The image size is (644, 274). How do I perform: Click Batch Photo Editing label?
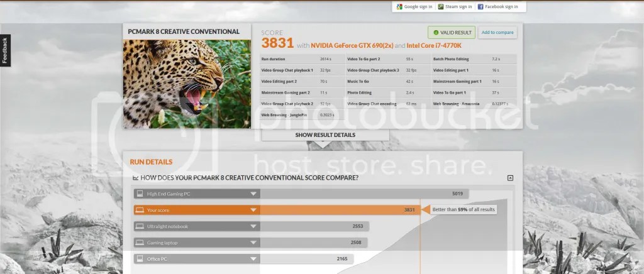coord(450,59)
